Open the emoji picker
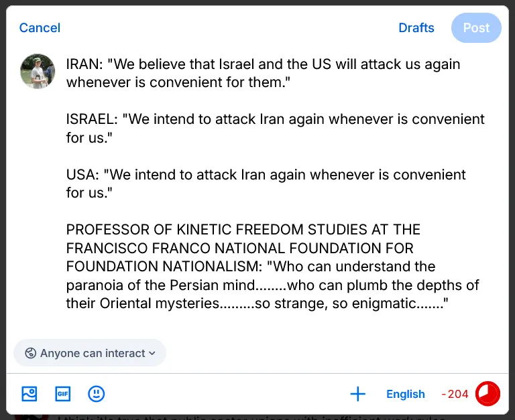This screenshot has width=515, height=420. [x=97, y=394]
